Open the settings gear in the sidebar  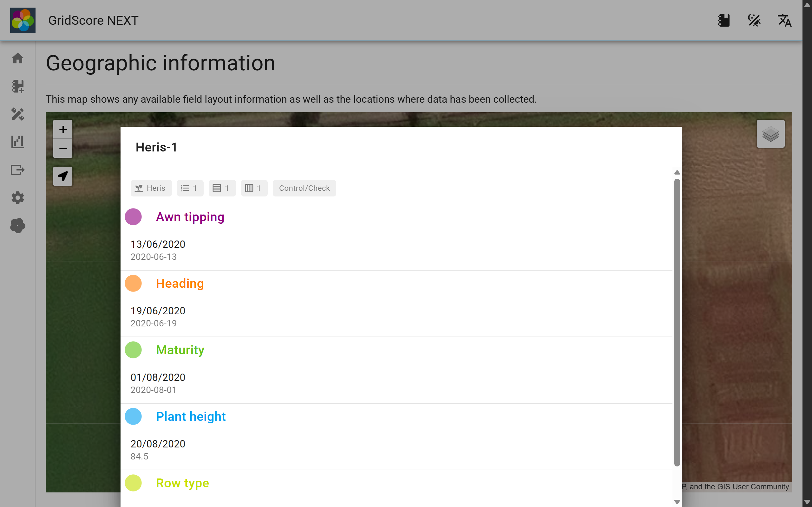tap(17, 197)
